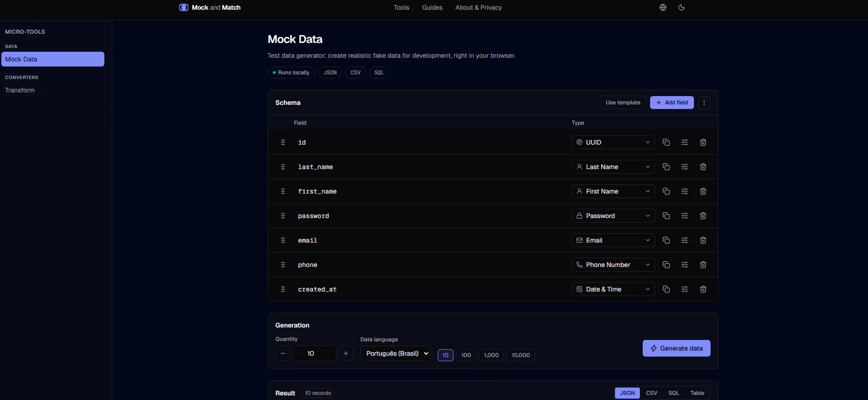
Task: Click the Mock and Match logo
Action: [210, 7]
